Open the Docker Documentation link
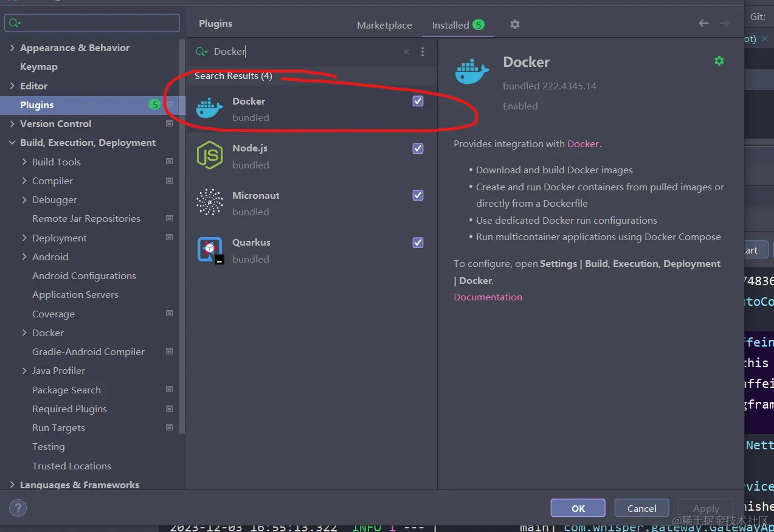The height and width of the screenshot is (532, 774). pos(488,297)
